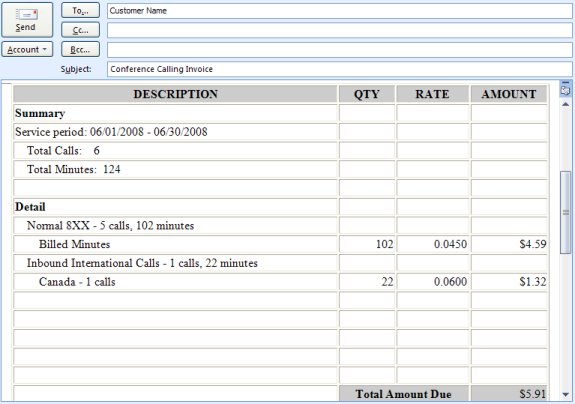Click the Detail heading row

click(x=175, y=206)
